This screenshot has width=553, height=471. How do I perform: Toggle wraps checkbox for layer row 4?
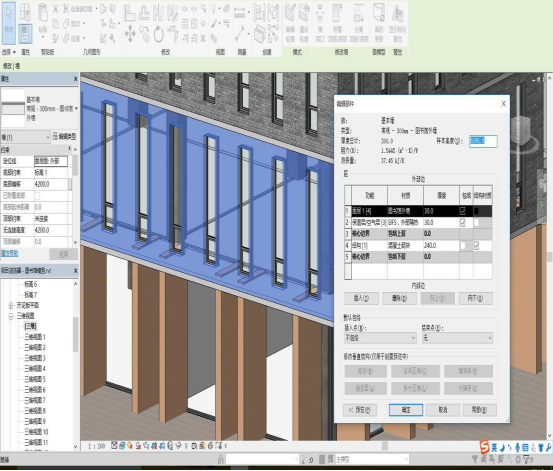(x=463, y=246)
